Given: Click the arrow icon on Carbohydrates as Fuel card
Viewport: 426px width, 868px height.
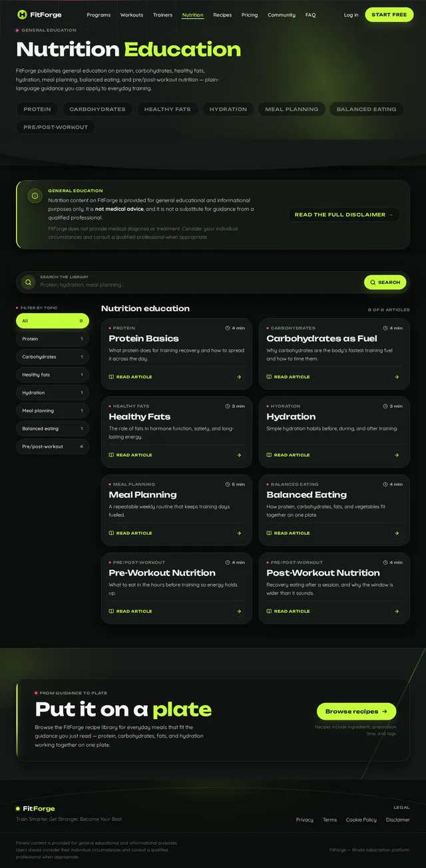Looking at the screenshot, I should pyautogui.click(x=397, y=377).
